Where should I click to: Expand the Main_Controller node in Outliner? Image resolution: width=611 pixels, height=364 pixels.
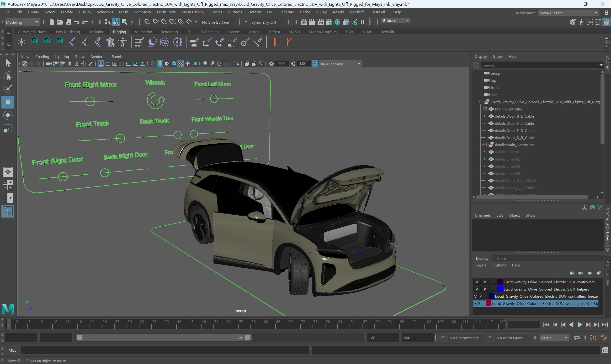tap(485, 109)
